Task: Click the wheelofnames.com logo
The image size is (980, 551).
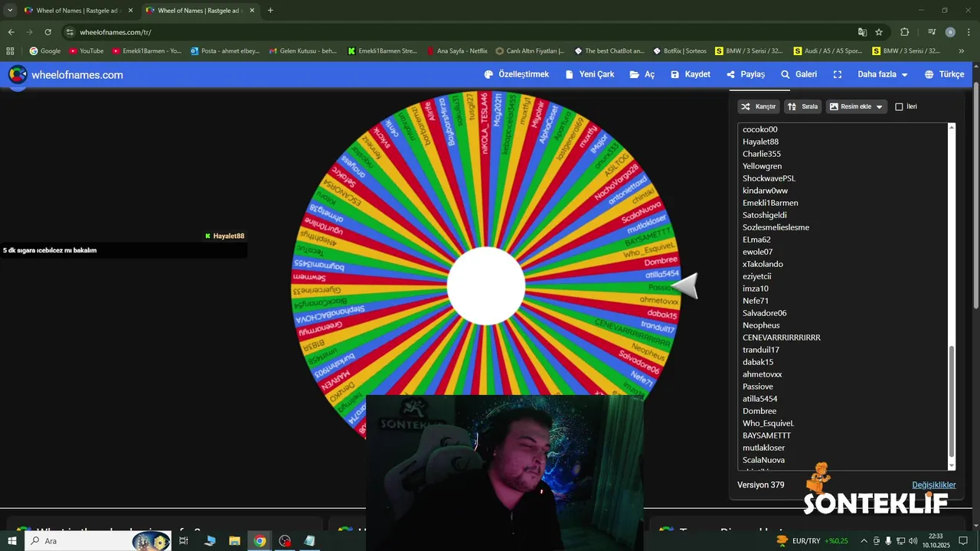Action: (x=66, y=74)
